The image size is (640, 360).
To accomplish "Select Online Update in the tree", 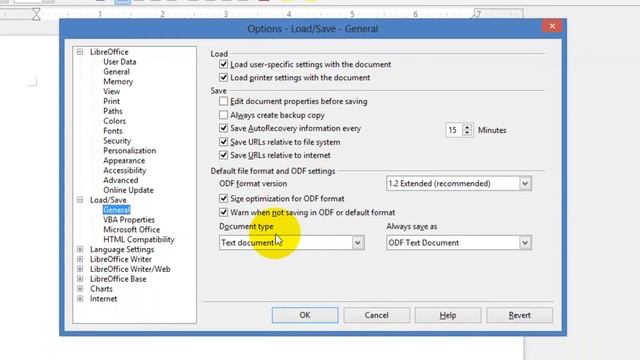I will (128, 190).
